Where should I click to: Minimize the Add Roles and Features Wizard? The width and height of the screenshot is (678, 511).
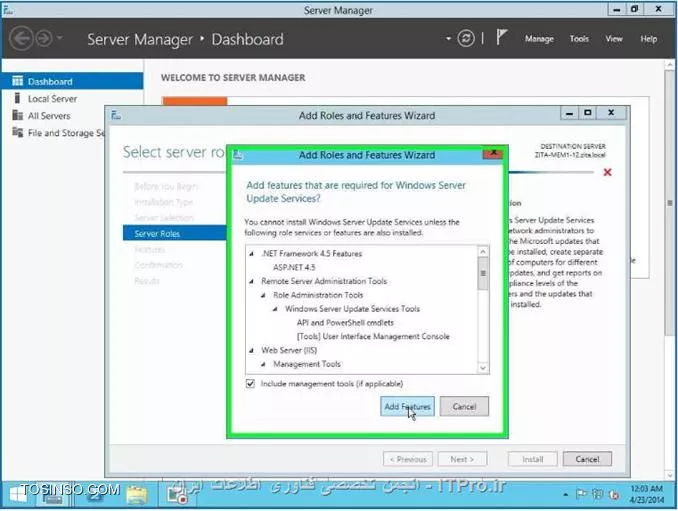pyautogui.click(x=570, y=113)
